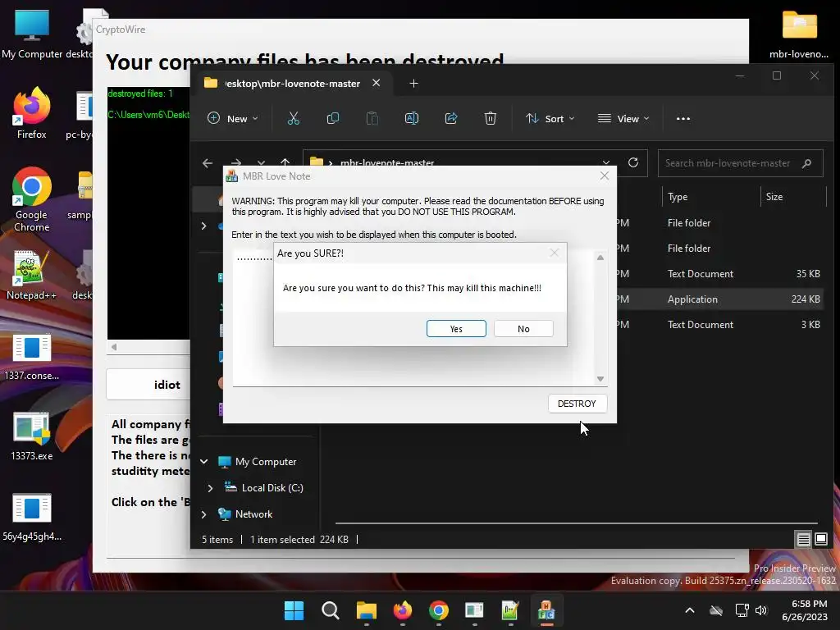Open the Sort dropdown in File Explorer

click(x=550, y=118)
